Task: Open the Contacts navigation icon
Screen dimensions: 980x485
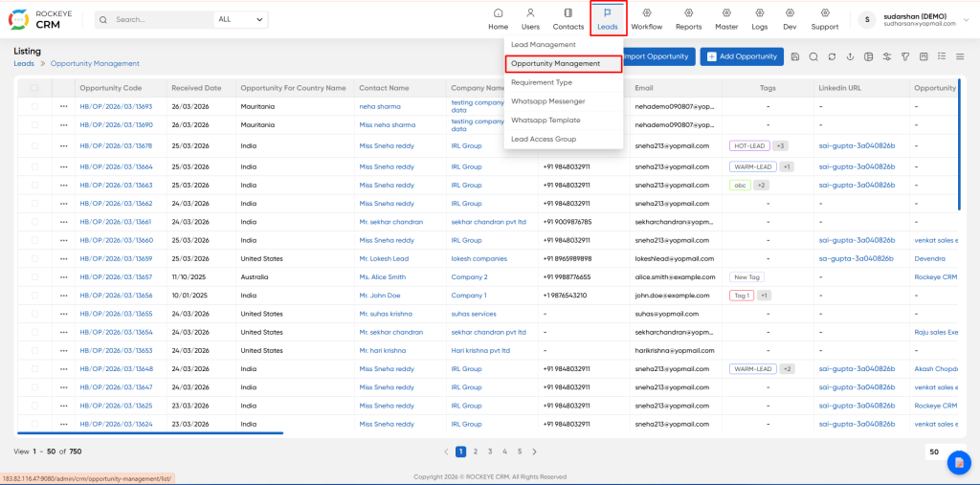Action: click(x=568, y=19)
